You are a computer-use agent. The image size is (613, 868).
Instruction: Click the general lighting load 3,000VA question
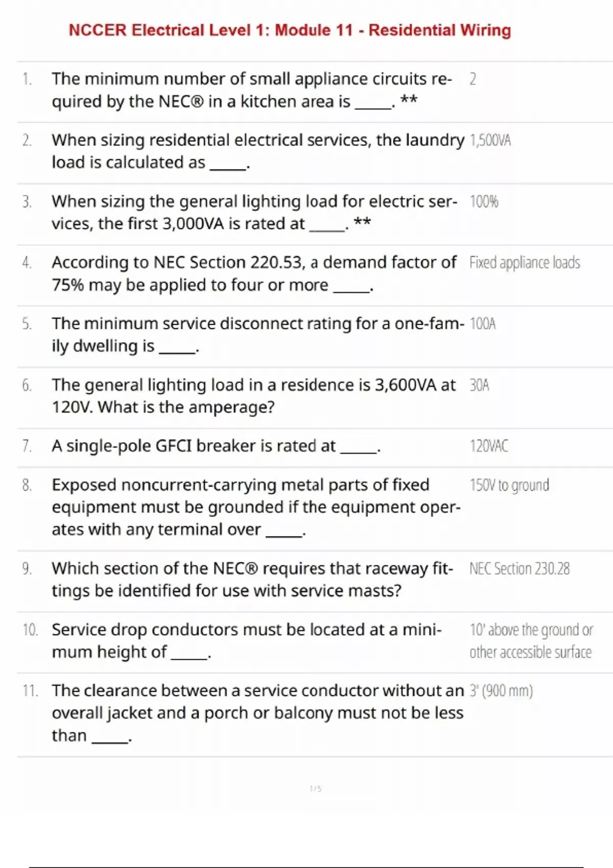[254, 212]
